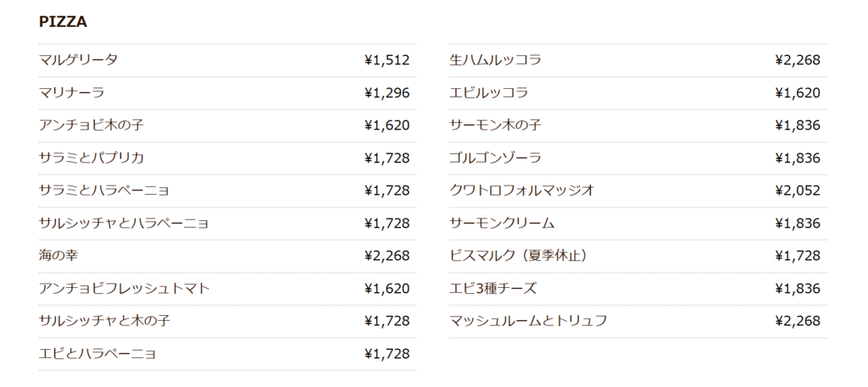This screenshot has width=868, height=387.
Task: Click the PIZZA section heading
Action: [x=63, y=22]
